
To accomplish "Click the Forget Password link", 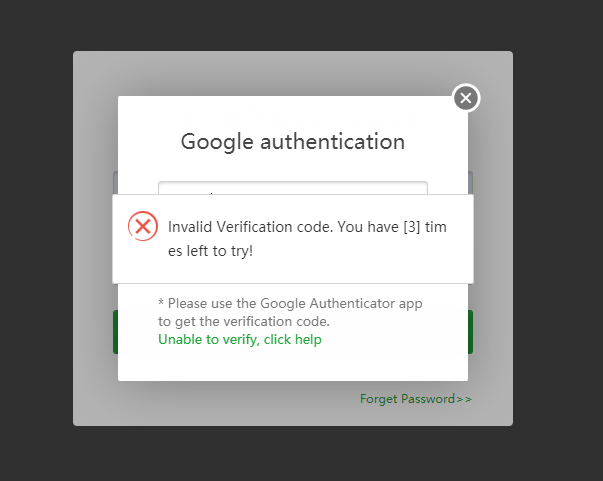I will pyautogui.click(x=415, y=399).
